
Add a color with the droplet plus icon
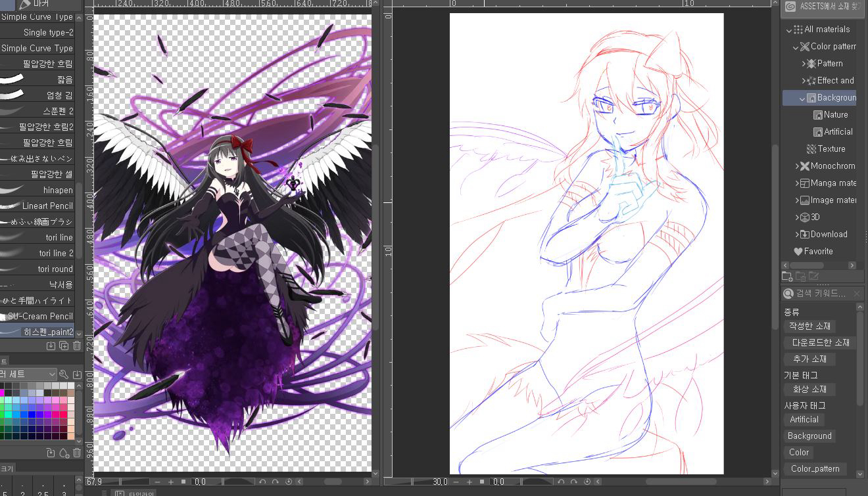tap(64, 453)
